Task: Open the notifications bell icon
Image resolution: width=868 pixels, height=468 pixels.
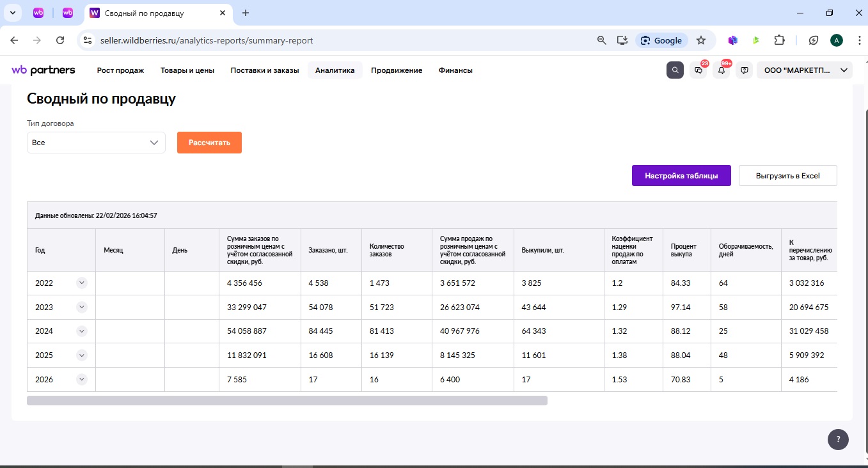Action: click(722, 70)
